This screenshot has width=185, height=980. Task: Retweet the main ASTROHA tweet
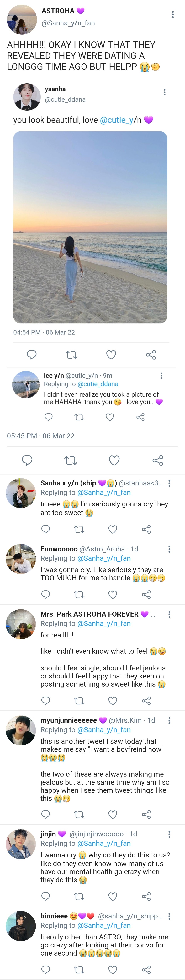71,460
